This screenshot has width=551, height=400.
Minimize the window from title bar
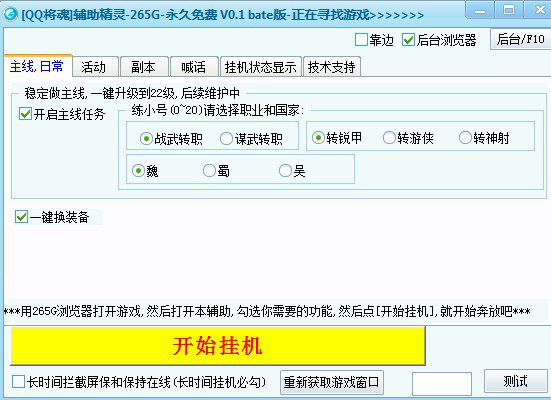tap(480, 11)
